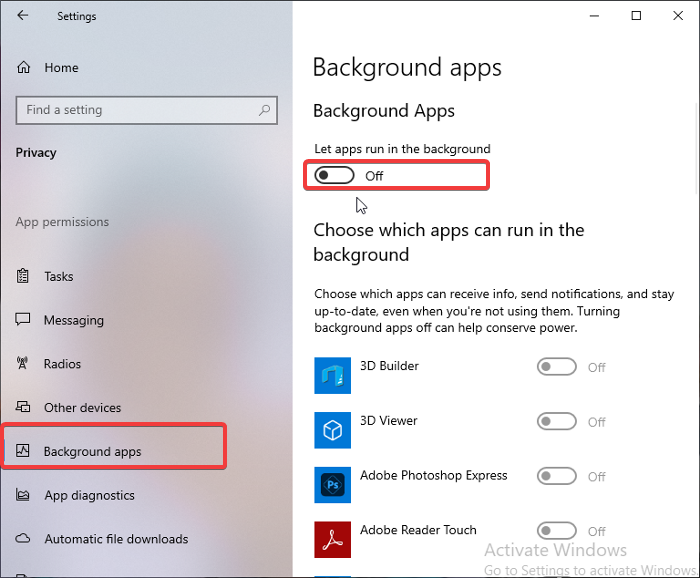Click the Messaging speech bubble icon

23,320
